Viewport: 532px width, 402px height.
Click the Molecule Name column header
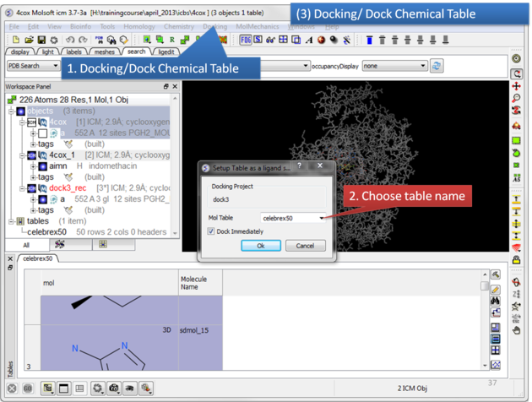199,282
